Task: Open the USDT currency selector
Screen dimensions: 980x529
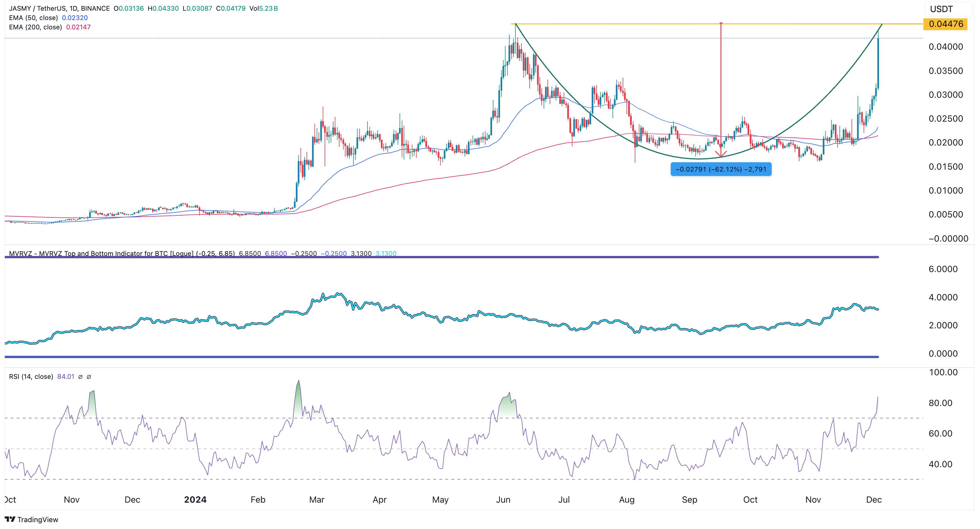Action: point(948,9)
